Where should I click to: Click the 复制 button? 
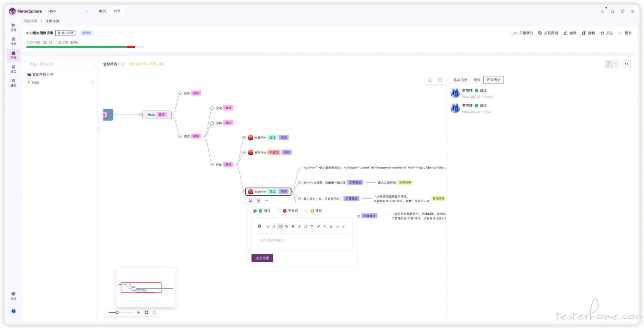pos(588,33)
